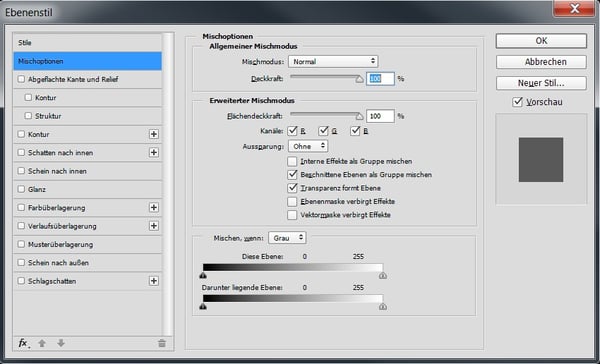Enable the Schlagschatten checkbox
This screenshot has height=364, width=600.
(x=21, y=281)
